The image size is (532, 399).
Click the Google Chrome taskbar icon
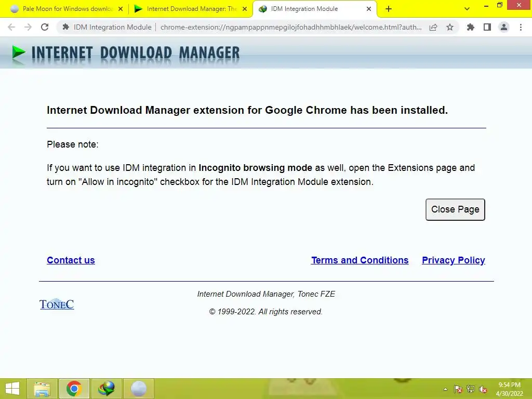coord(74,389)
